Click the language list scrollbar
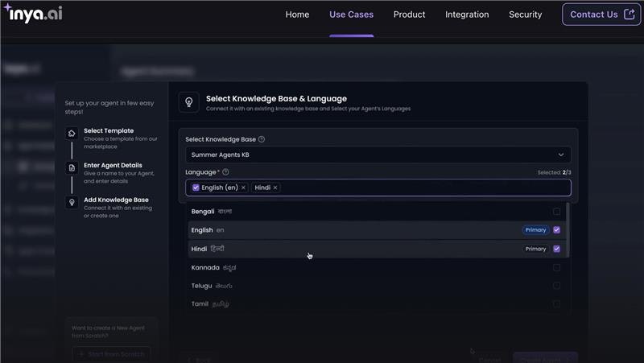Viewport: 644px width, 363px height. [x=568, y=230]
